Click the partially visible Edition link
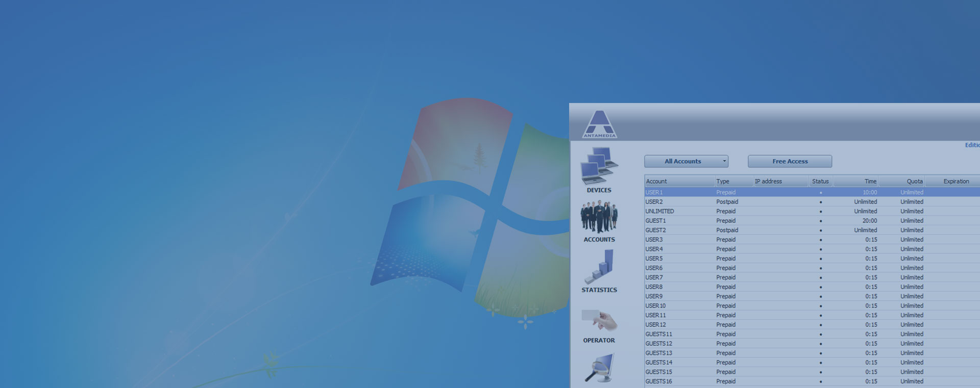980x388 pixels. click(972, 145)
